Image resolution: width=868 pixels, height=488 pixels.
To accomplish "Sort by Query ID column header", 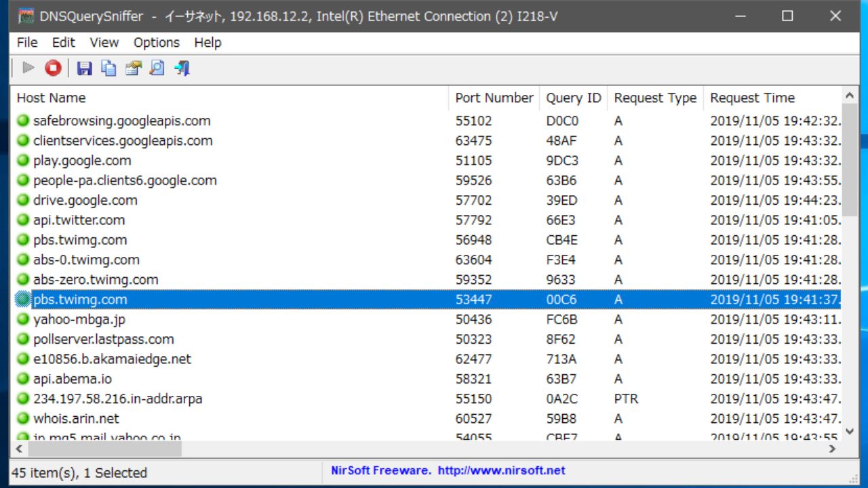I will pos(574,98).
